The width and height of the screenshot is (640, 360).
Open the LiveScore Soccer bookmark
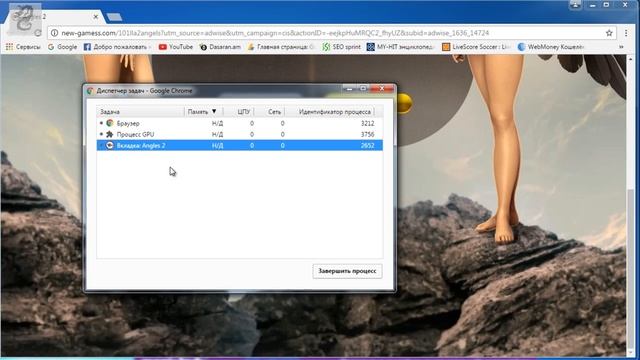(476, 47)
